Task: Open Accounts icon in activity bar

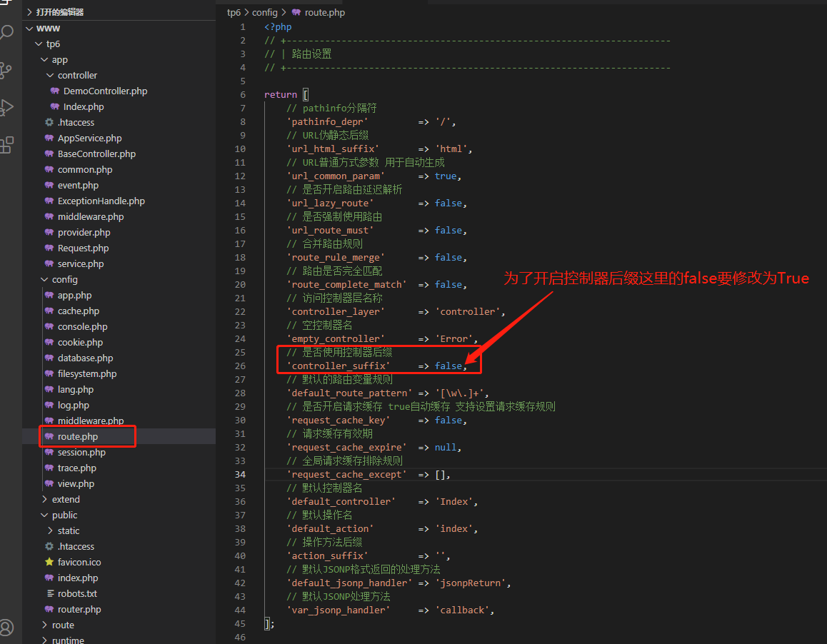Action: pos(6,627)
